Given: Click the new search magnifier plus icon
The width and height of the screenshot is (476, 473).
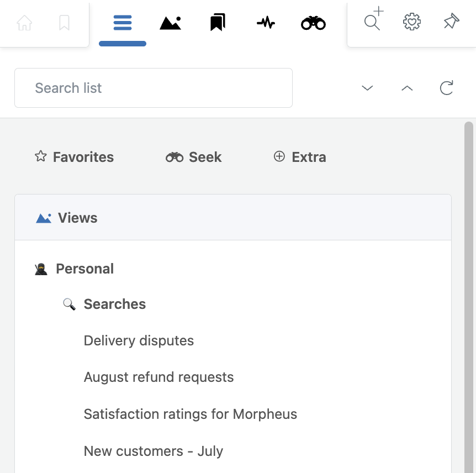Looking at the screenshot, I should pos(374,19).
